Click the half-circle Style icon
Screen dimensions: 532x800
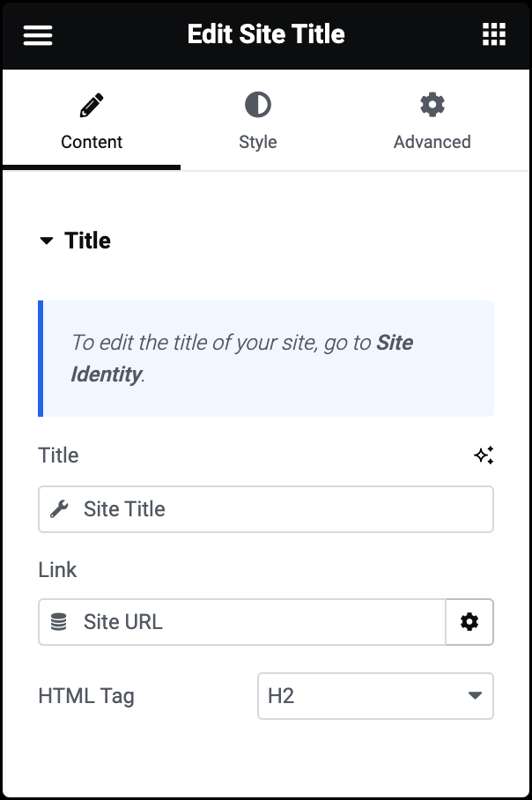[x=258, y=105]
